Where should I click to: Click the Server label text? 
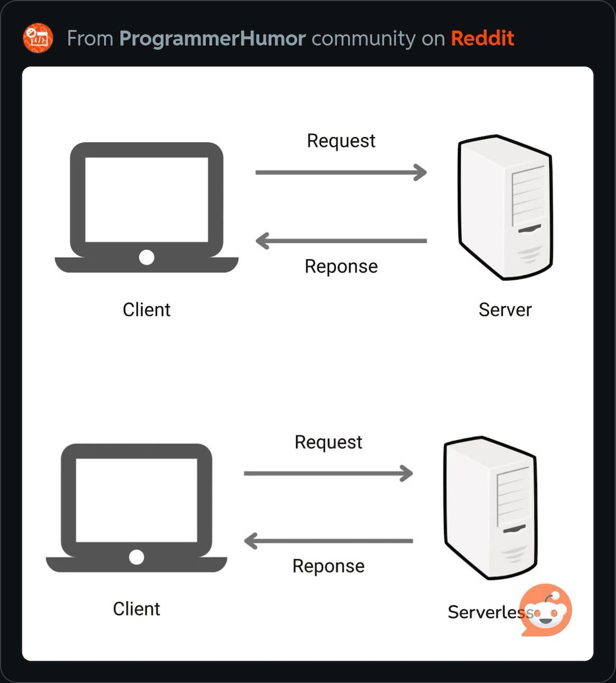(x=505, y=310)
